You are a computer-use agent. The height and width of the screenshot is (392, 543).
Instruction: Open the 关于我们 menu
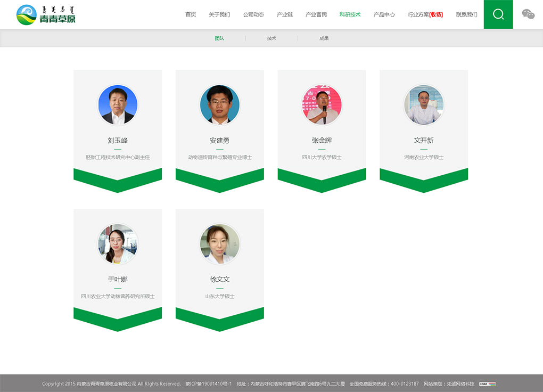219,14
